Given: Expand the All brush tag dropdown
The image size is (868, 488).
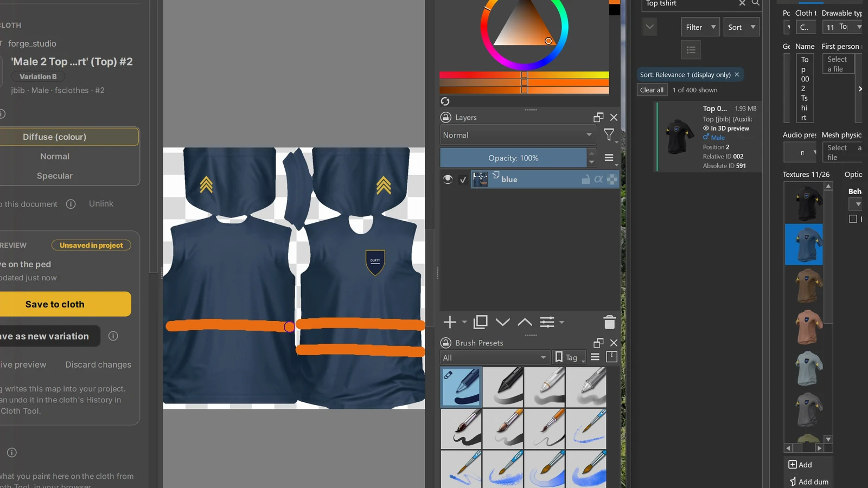Looking at the screenshot, I should [495, 357].
